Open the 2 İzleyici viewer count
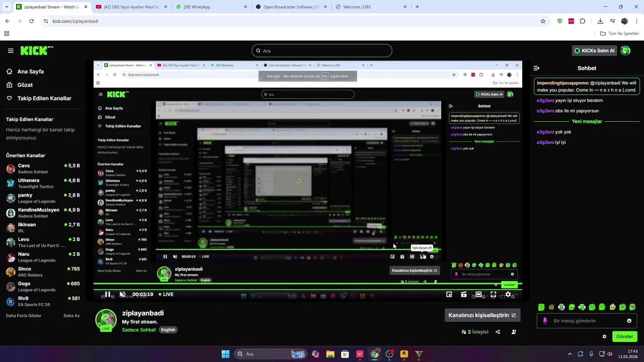The image size is (644, 362). coord(475,332)
